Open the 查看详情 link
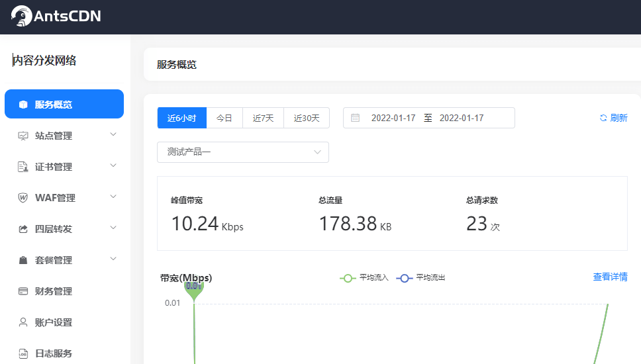 [610, 277]
